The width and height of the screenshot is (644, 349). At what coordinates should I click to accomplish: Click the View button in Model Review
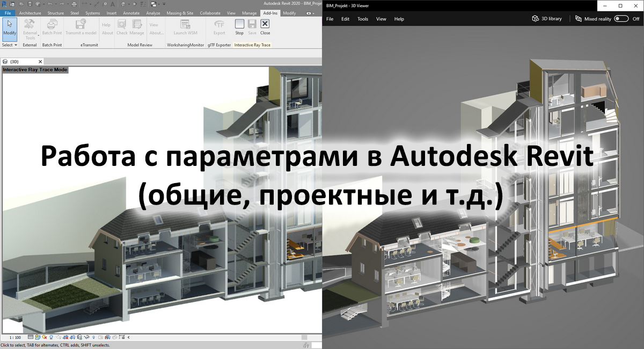tap(154, 25)
